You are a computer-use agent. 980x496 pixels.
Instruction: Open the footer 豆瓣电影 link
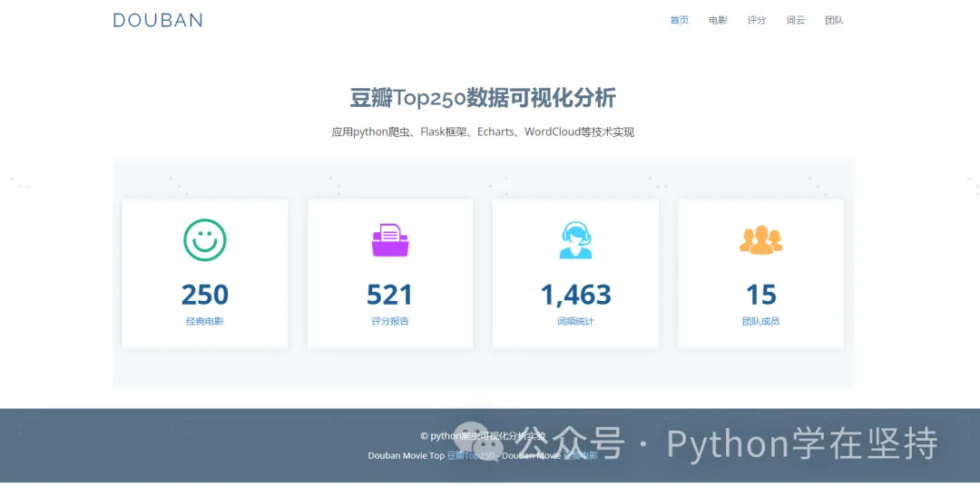pyautogui.click(x=581, y=455)
